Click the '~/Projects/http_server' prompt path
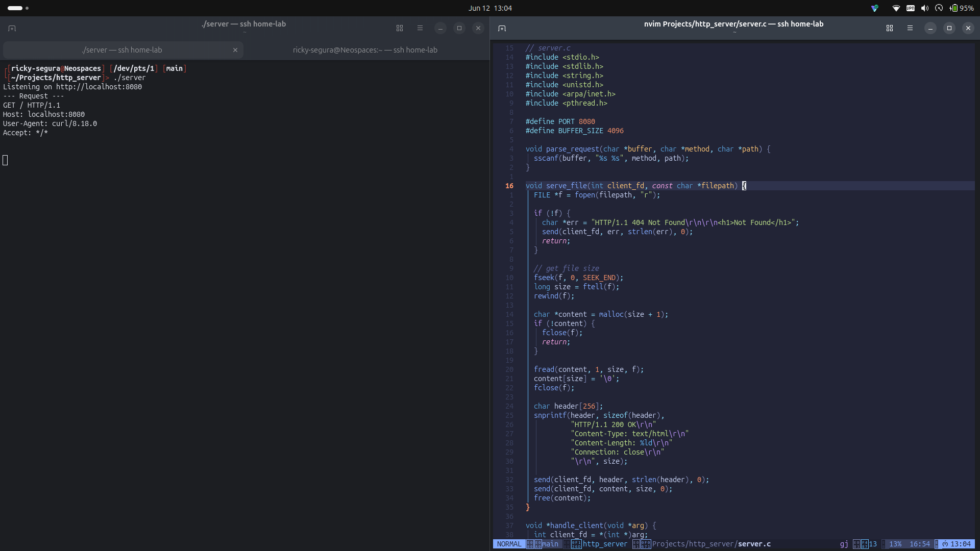 tap(56, 78)
